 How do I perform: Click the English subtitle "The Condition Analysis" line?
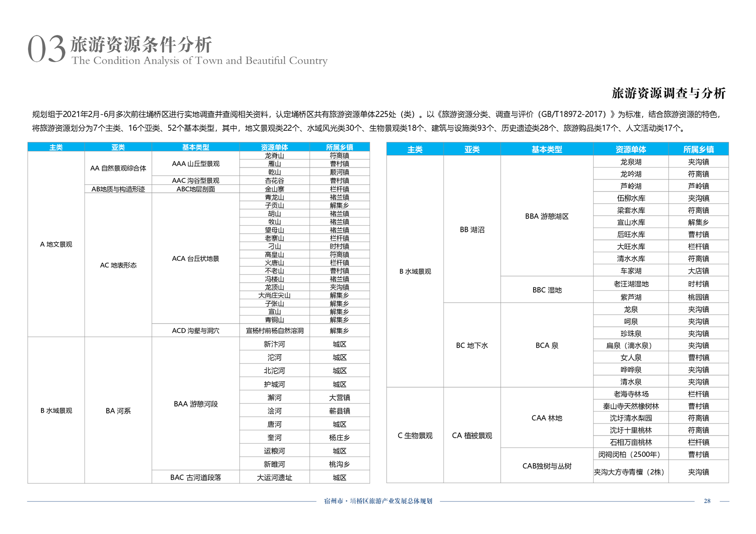click(199, 61)
